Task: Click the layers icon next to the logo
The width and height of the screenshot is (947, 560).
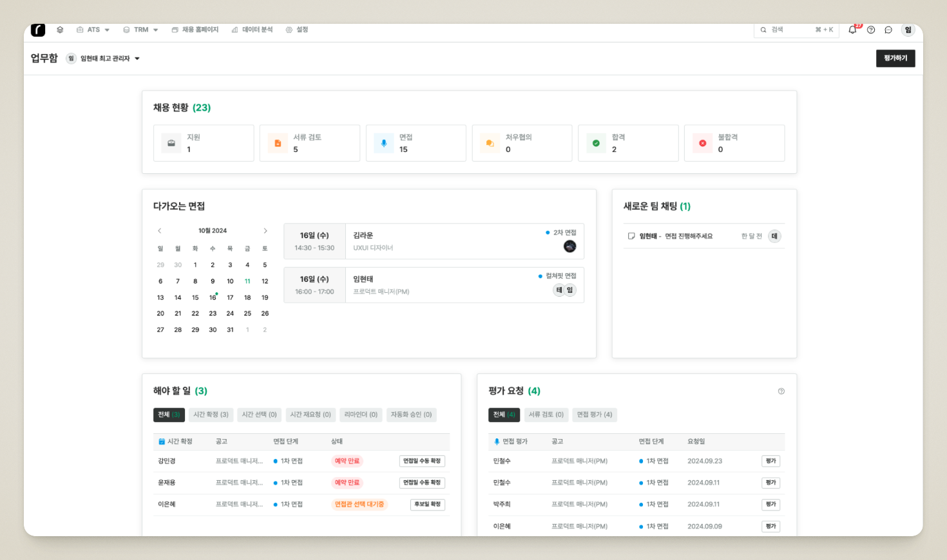Action: coord(60,30)
